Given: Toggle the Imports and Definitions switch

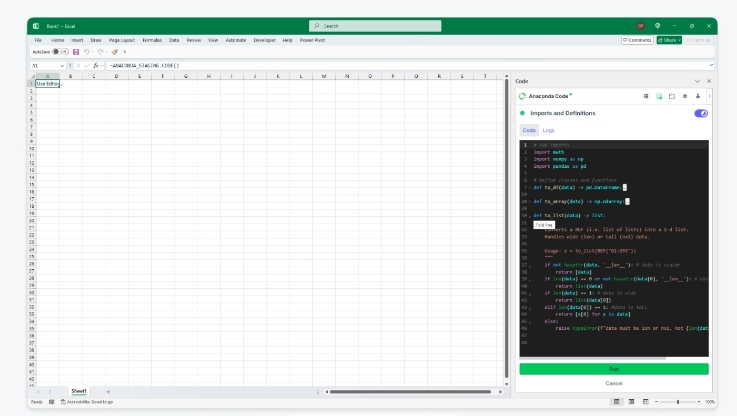Looking at the screenshot, I should point(701,113).
